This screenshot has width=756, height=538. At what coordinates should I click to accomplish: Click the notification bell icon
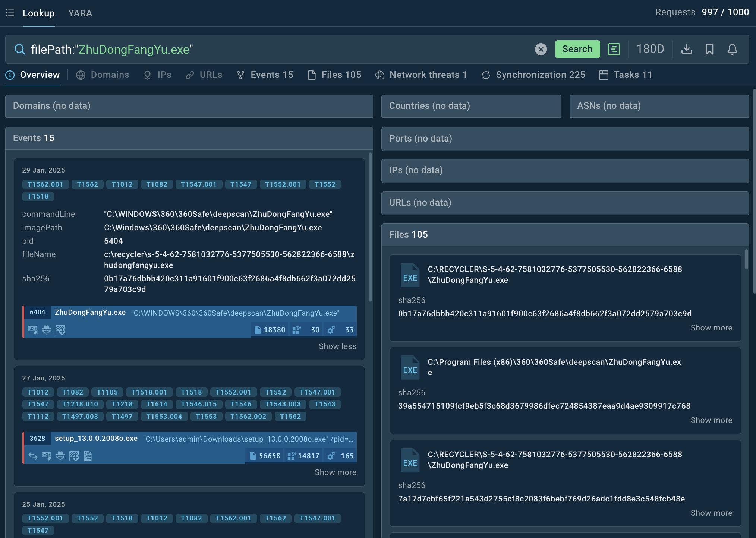pyautogui.click(x=732, y=49)
